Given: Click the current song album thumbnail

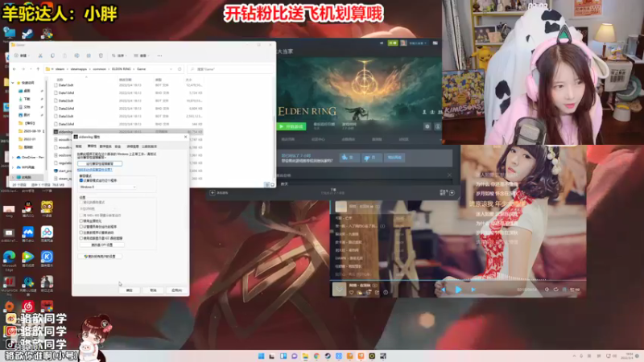Looking at the screenshot, I should (339, 290).
